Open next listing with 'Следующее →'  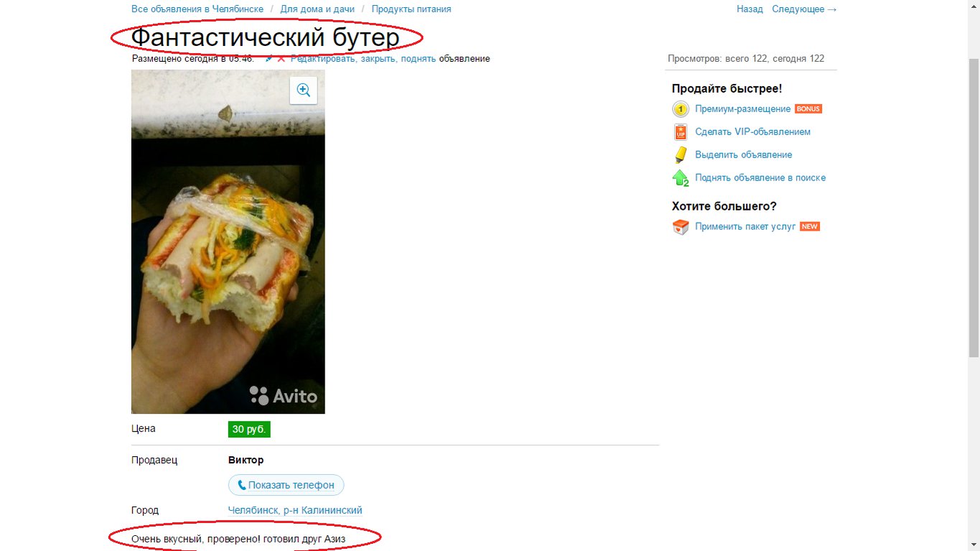click(x=804, y=9)
